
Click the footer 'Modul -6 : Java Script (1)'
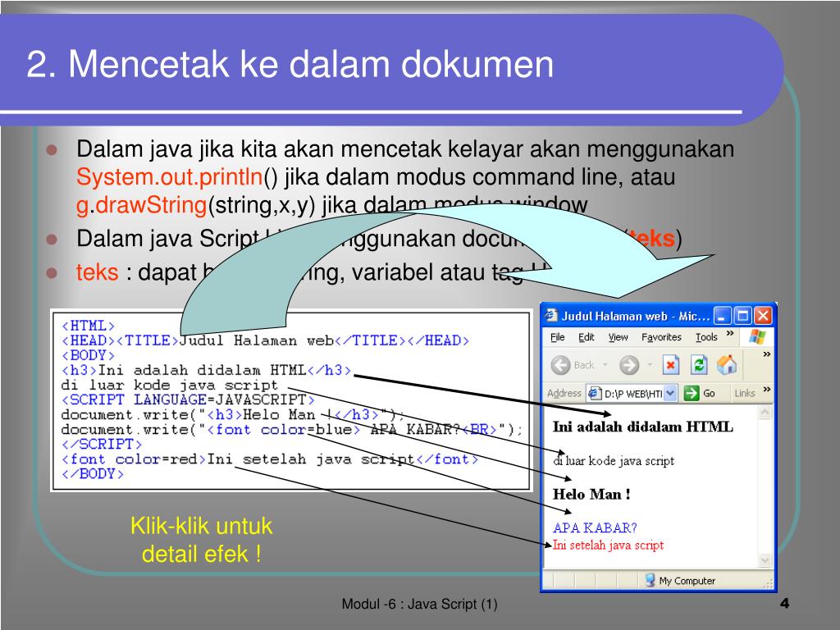click(x=419, y=605)
